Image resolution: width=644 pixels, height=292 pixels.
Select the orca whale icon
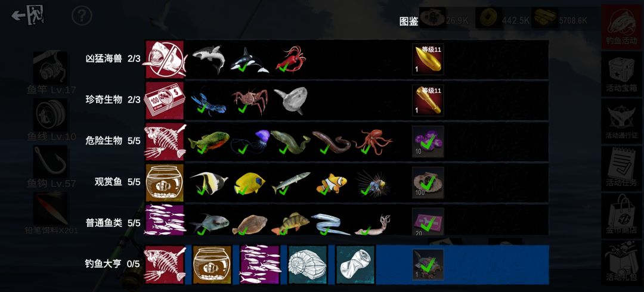(249, 60)
